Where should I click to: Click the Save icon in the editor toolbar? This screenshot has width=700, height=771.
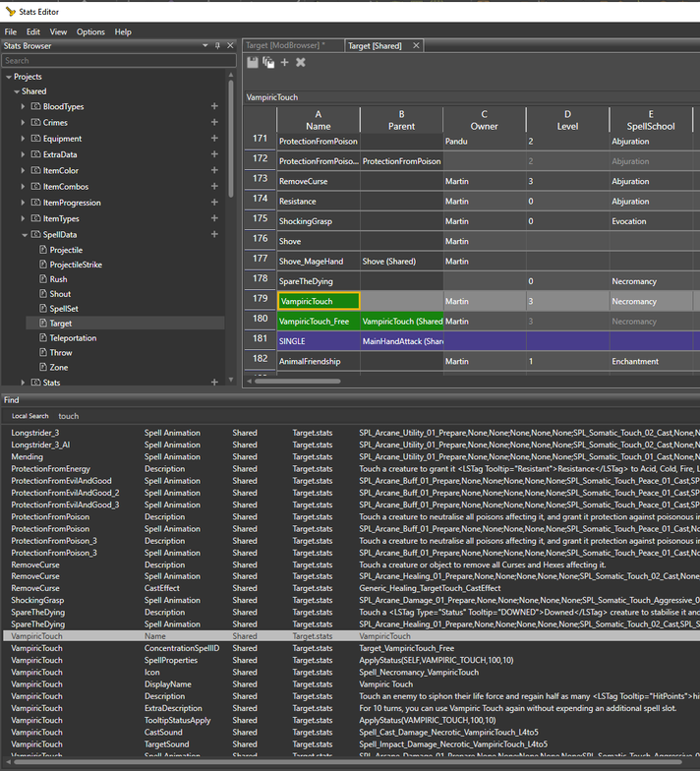(253, 63)
